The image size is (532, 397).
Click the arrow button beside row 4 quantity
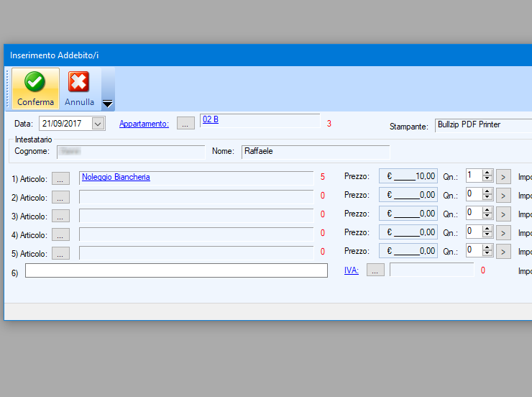(503, 232)
